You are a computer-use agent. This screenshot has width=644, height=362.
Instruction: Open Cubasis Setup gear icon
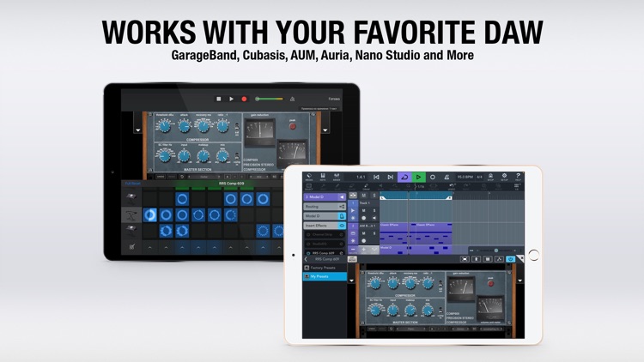[x=504, y=177]
